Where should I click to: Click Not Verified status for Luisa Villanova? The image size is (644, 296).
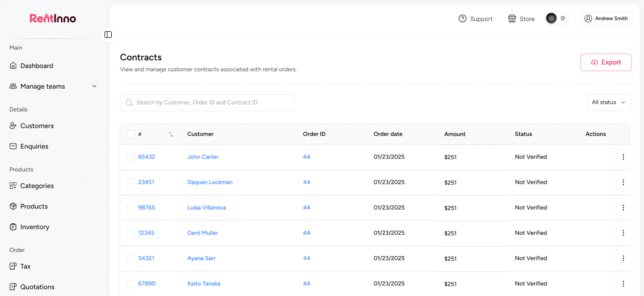point(531,208)
